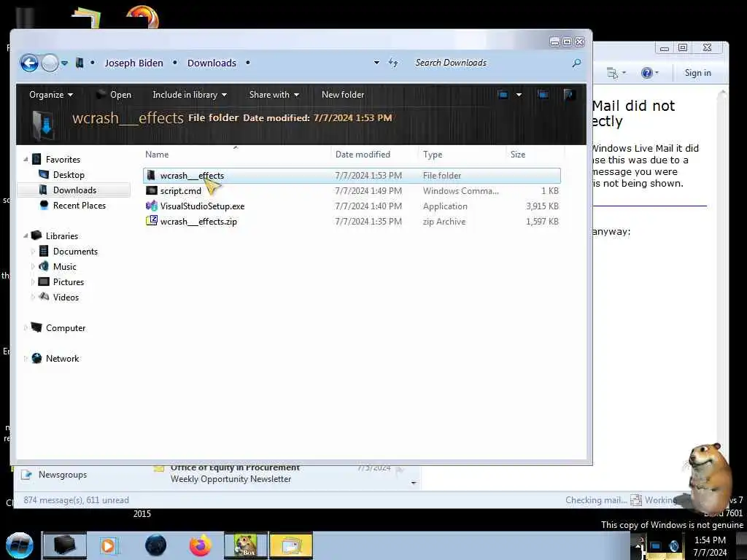The image size is (747, 560).
Task: Collapse the Favorites tree group
Action: point(26,160)
